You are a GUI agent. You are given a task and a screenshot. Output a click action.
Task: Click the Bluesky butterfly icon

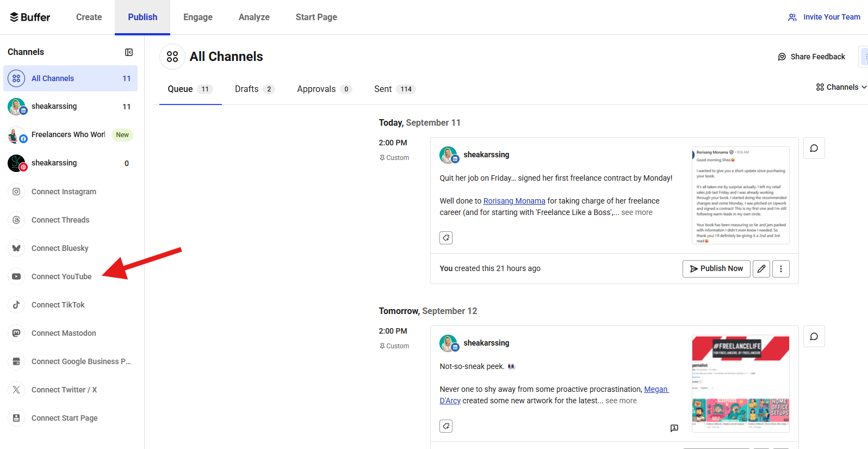pos(16,248)
